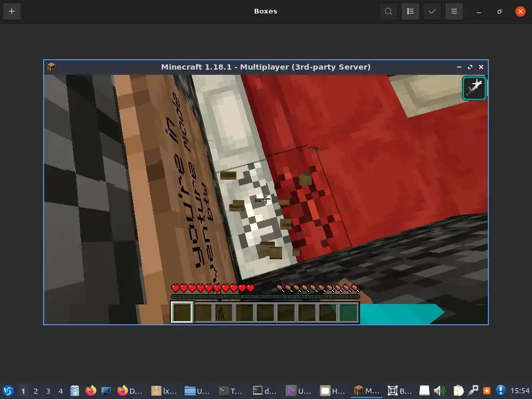The width and height of the screenshot is (532, 399).
Task: Click the Minecraft window title text
Action: click(265, 67)
